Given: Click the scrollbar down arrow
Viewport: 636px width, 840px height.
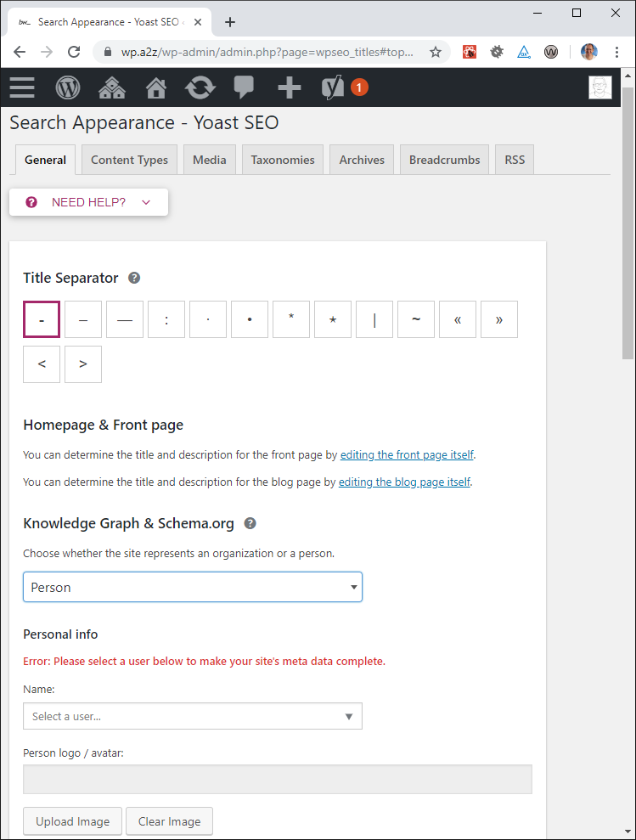Looking at the screenshot, I should pos(628,832).
